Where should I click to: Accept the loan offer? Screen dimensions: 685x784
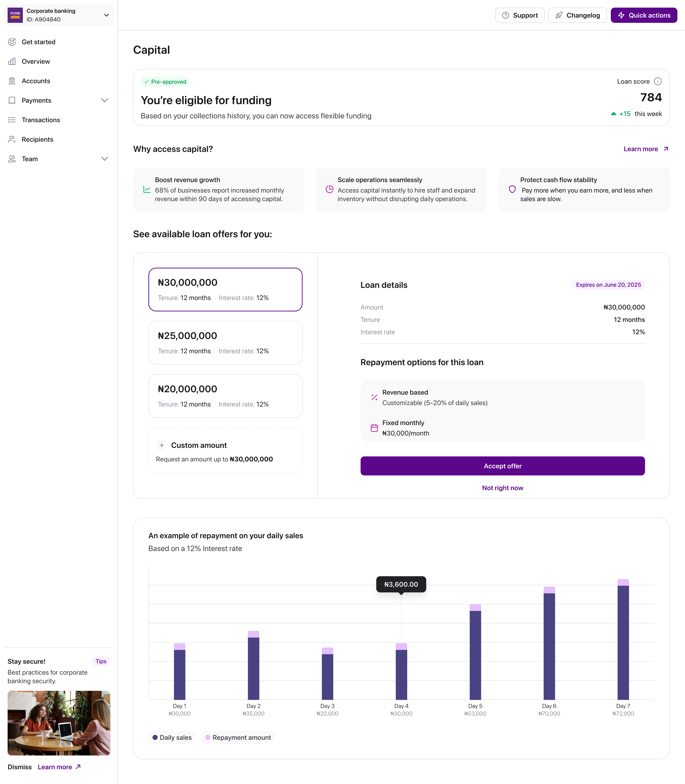click(x=502, y=466)
